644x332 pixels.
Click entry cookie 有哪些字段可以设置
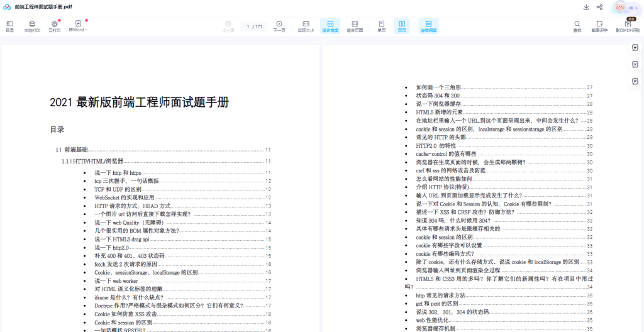click(504, 246)
